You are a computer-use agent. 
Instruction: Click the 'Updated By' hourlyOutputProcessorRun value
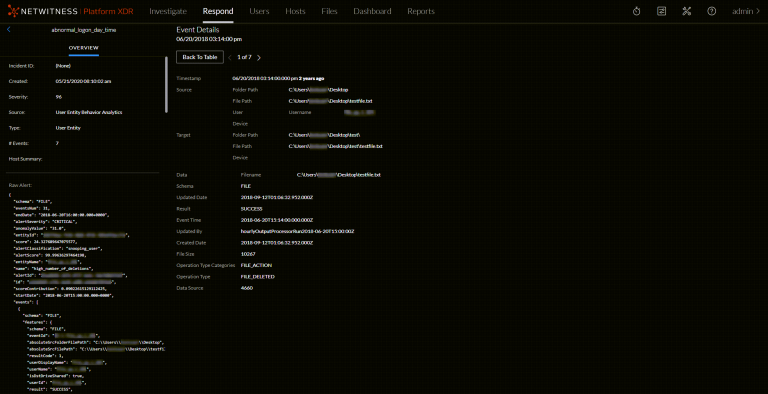click(x=297, y=231)
